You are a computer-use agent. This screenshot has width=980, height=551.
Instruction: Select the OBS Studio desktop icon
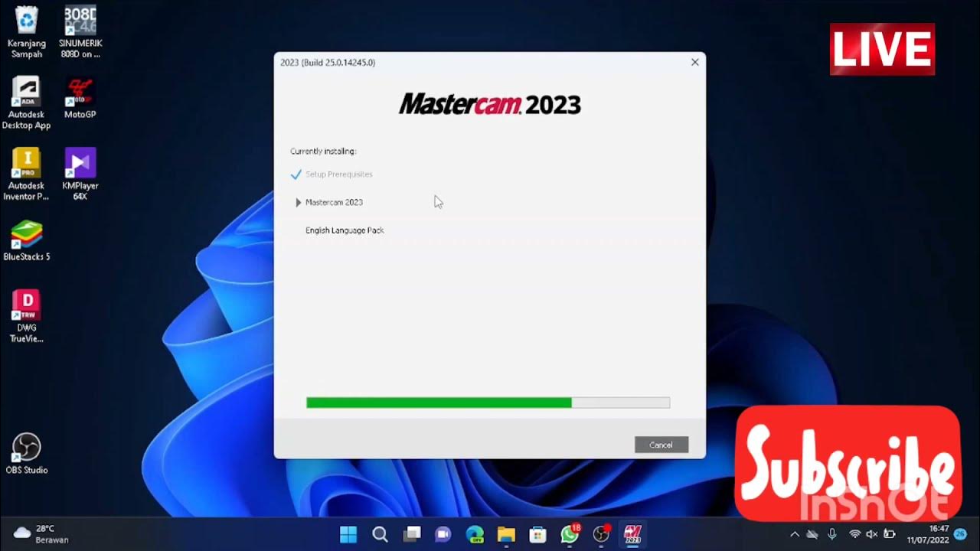27,453
